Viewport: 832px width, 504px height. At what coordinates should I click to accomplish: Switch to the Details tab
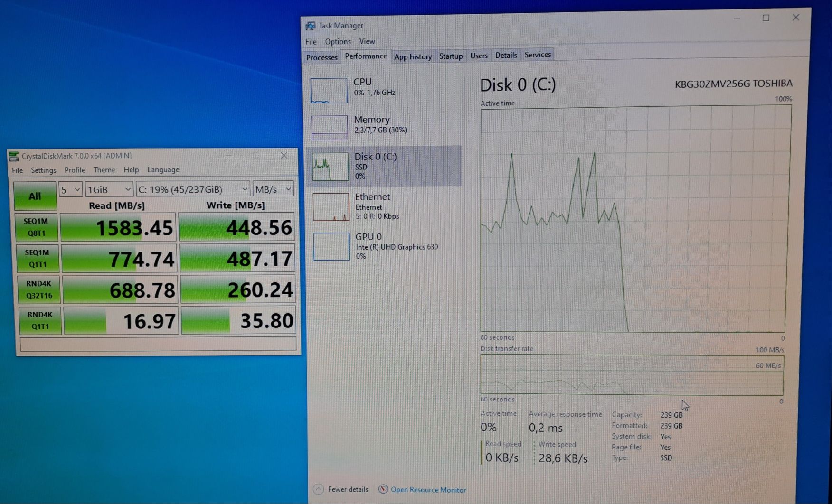(506, 55)
